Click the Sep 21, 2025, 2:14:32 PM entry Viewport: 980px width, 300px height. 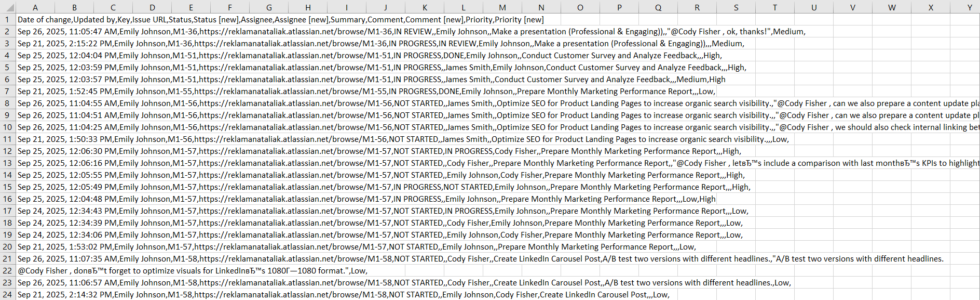pyautogui.click(x=65, y=295)
